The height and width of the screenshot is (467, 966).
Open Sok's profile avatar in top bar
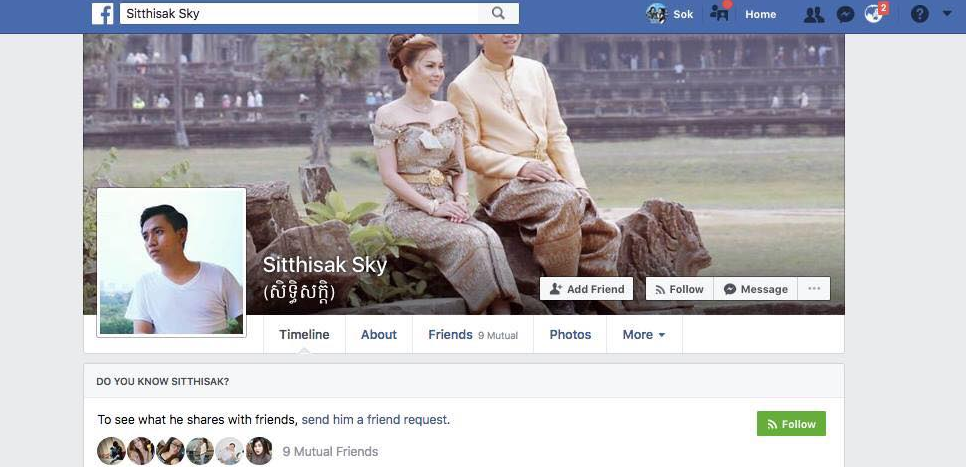coord(656,14)
